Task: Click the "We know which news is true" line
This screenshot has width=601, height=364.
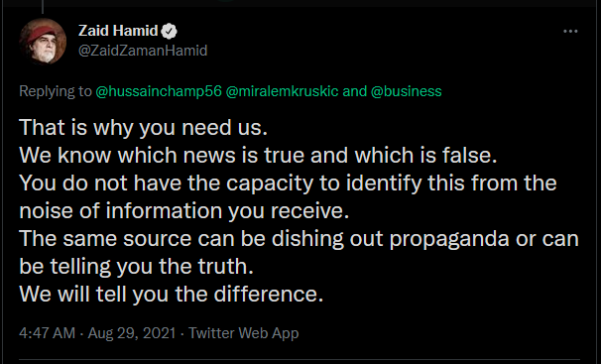Action: pyautogui.click(x=258, y=156)
